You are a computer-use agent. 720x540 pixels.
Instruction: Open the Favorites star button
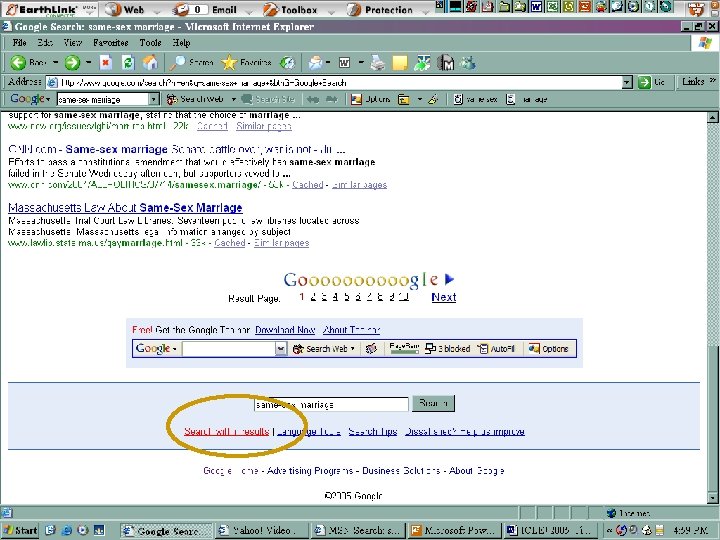(x=247, y=62)
